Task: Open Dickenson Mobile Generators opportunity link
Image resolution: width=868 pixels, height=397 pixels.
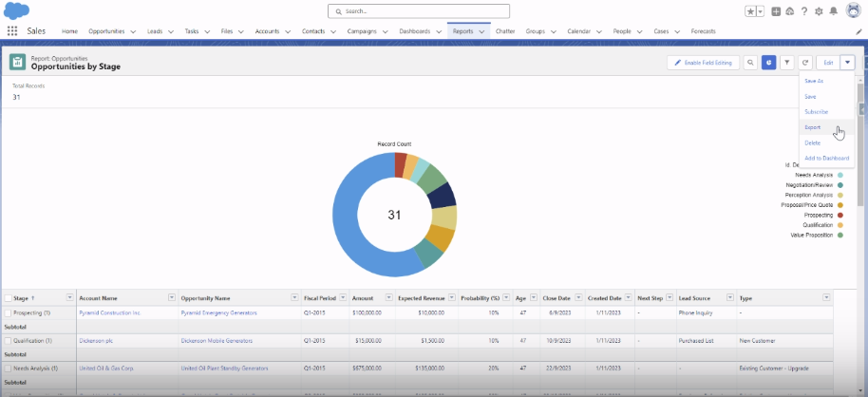Action: (217, 341)
